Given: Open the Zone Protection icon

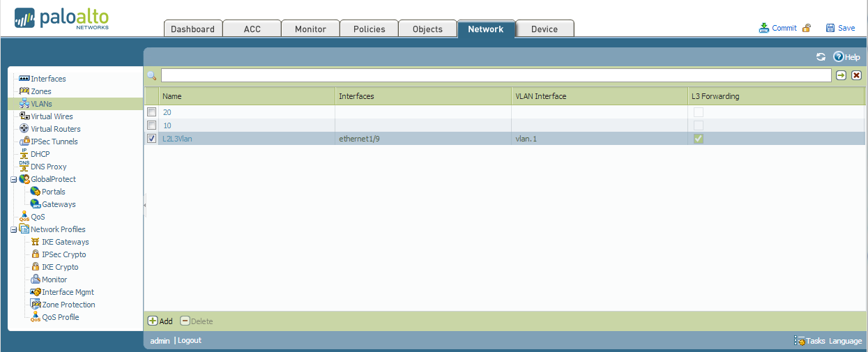Looking at the screenshot, I should point(36,305).
